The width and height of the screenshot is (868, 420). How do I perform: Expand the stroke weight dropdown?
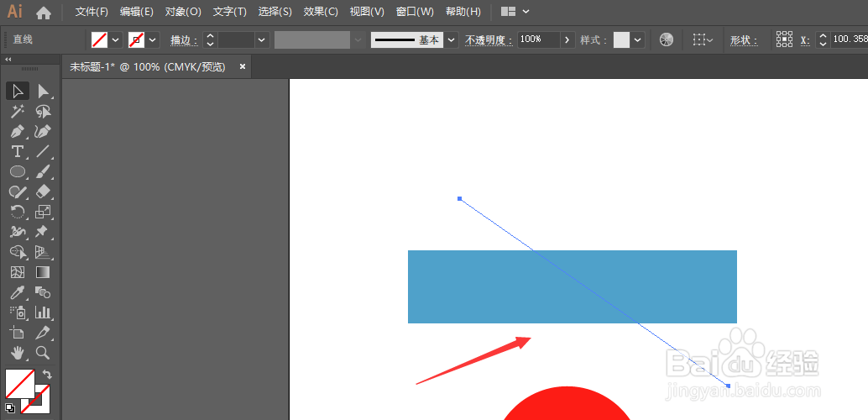[263, 39]
